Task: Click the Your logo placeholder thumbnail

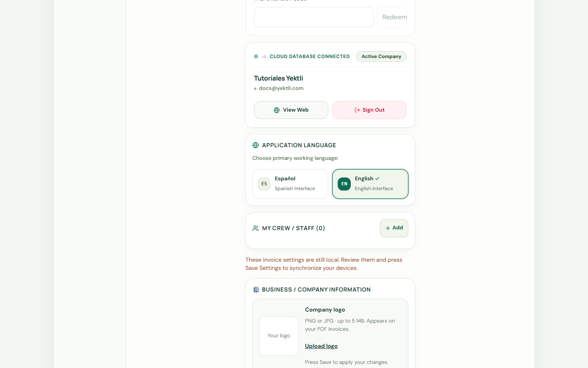Action: (279, 336)
